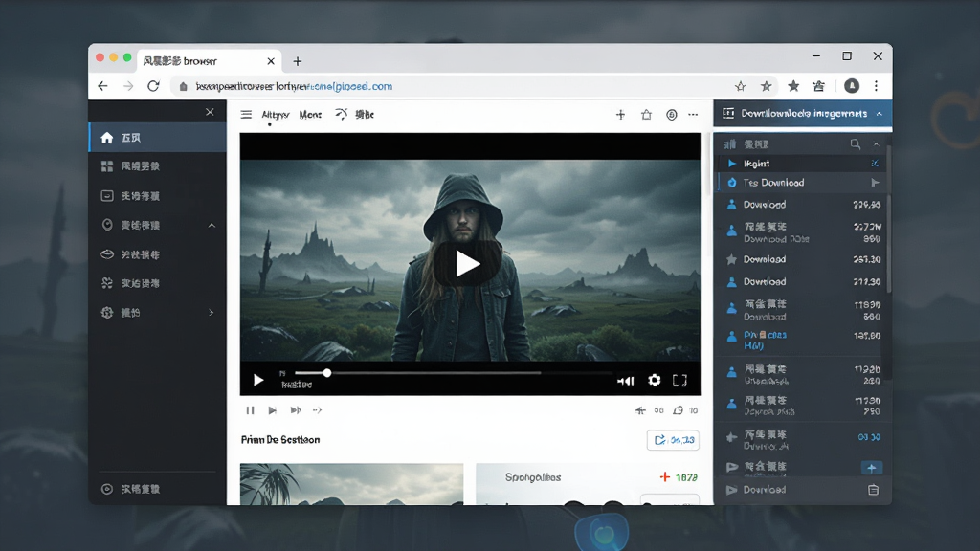The image size is (980, 551).
Task: Collapse the sidebar group with the up chevron
Action: 212,226
